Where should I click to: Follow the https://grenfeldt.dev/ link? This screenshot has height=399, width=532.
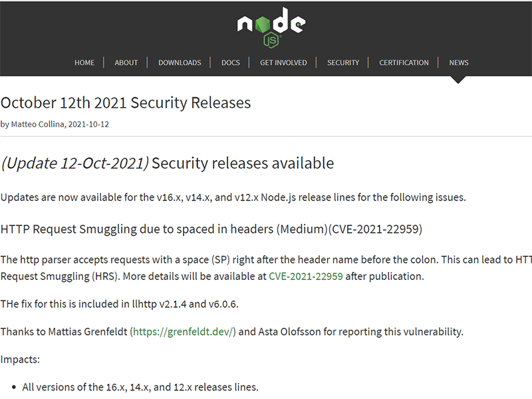(184, 331)
